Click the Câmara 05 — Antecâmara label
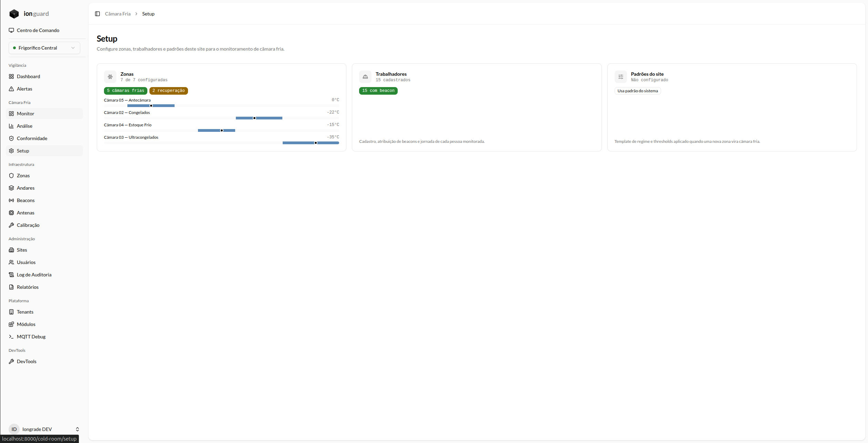The image size is (868, 443). (x=127, y=100)
